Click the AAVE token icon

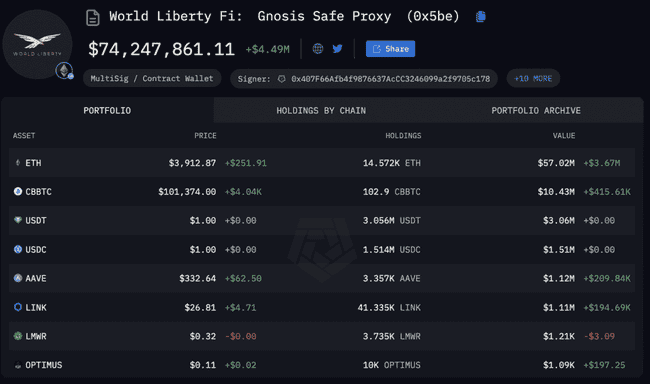[x=17, y=278]
